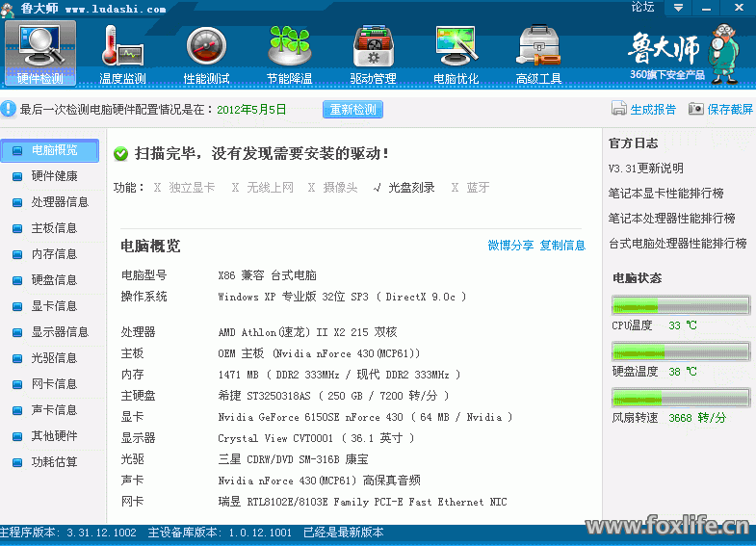
Task: Open the 驱动管理 toolbar icon
Action: click(x=373, y=46)
